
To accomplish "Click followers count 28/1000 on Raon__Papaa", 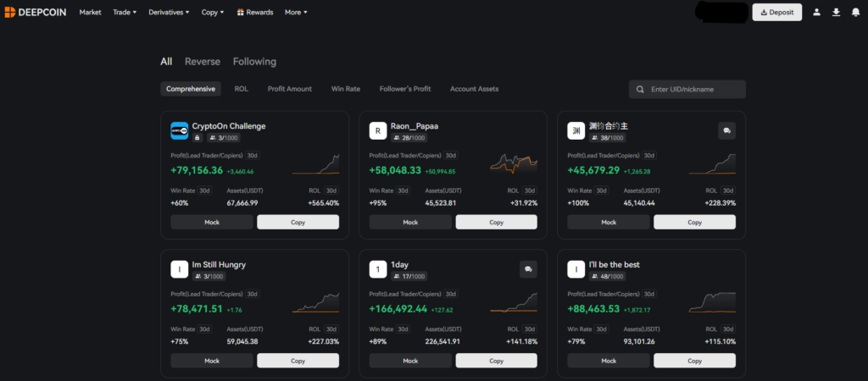I will 409,138.
